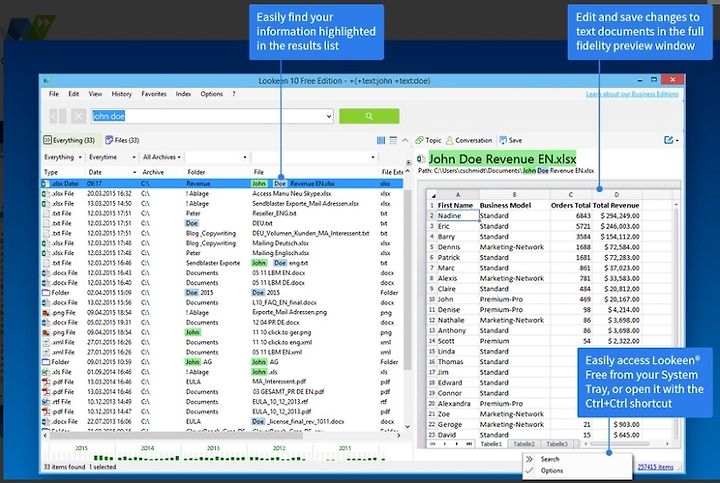Click the Word icon of L10_FAQ_EN_final.docx row

click(46, 303)
